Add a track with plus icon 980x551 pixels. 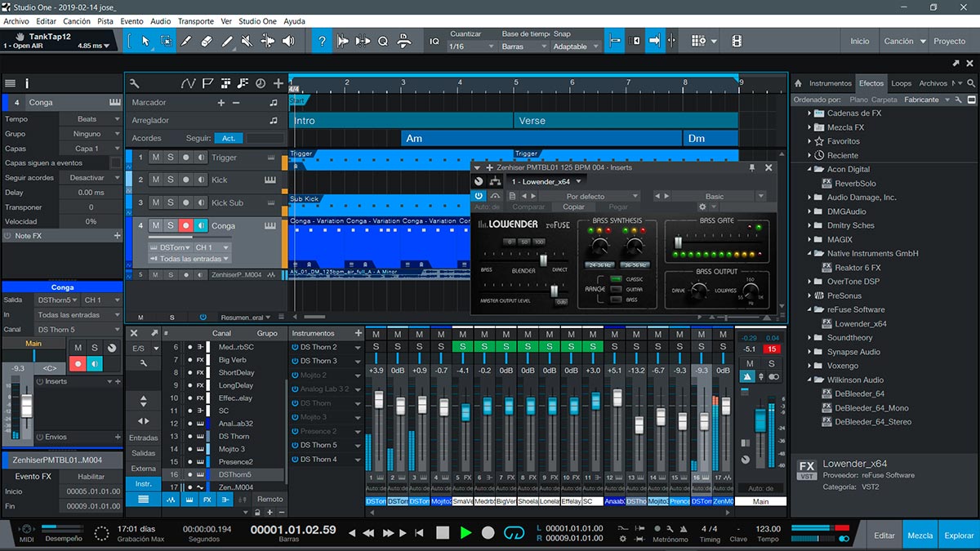pyautogui.click(x=278, y=83)
